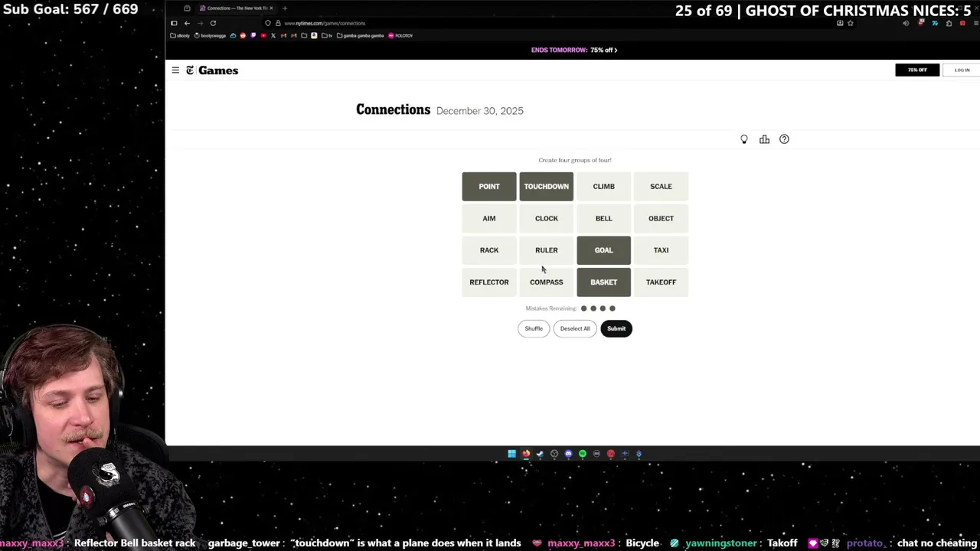Select the CLOCK tile

click(547, 218)
